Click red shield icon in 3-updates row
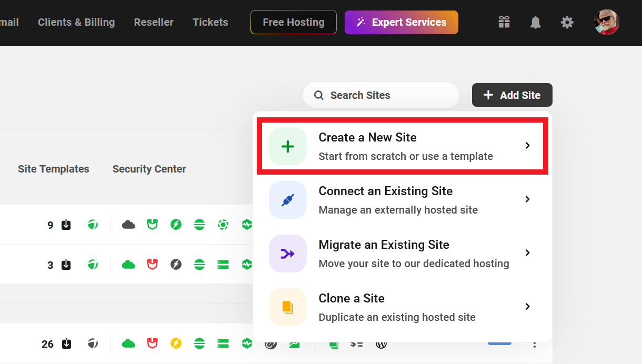The image size is (642, 364). tap(153, 265)
